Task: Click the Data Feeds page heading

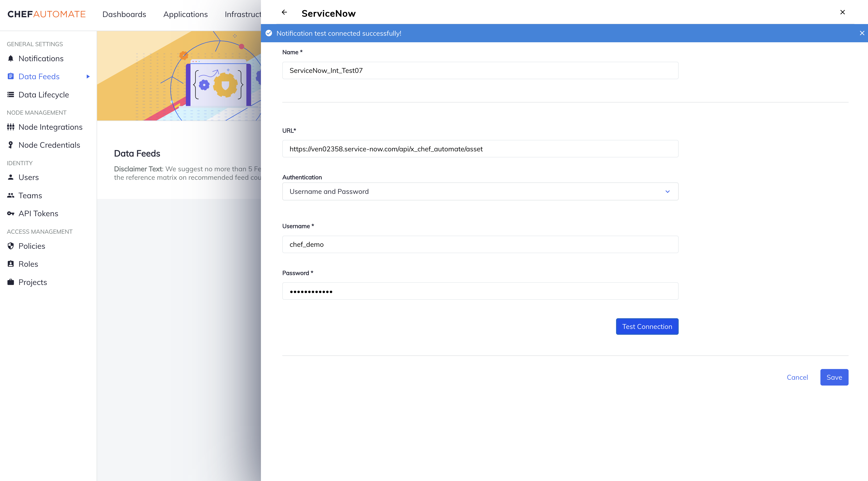Action: (x=137, y=154)
